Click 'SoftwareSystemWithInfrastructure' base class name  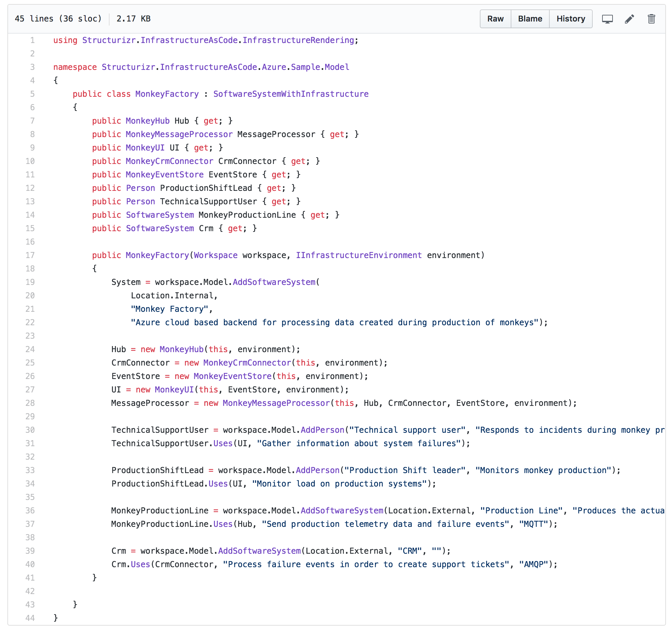point(291,94)
